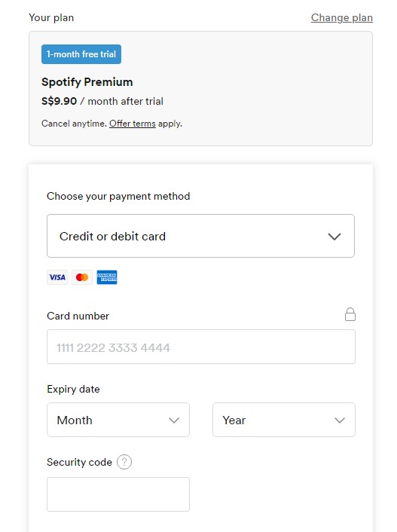Click the Mastercard logo
Viewport: 397px width, 532px height.
pos(82,277)
